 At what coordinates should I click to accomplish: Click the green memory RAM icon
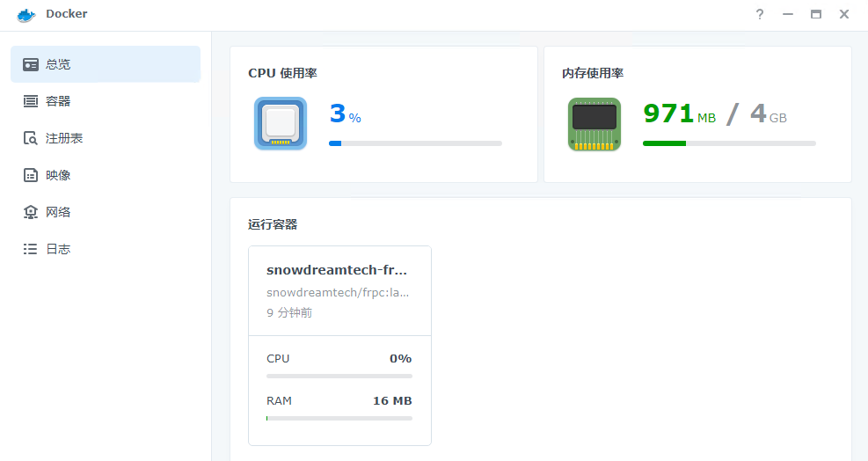coord(594,123)
